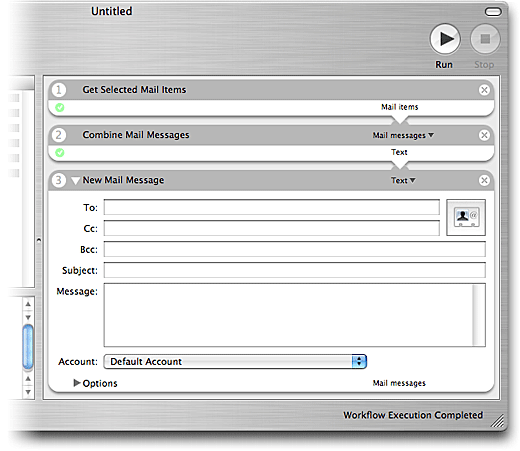
Task: Click the toolbar toggle pill in the title bar
Action: click(493, 12)
